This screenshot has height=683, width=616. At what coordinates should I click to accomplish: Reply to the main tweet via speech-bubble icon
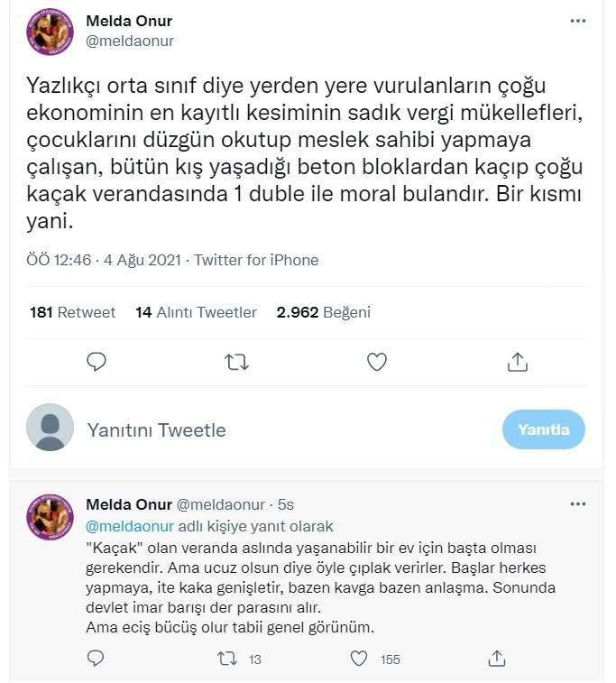(97, 362)
